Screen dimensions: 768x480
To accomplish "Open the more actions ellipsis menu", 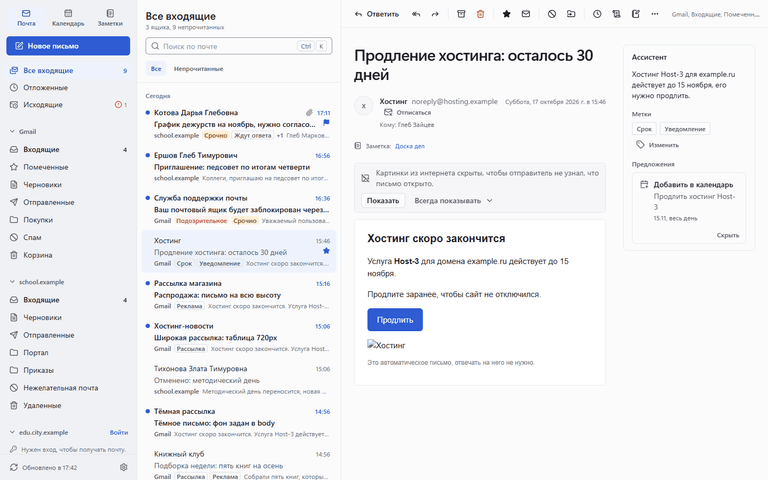I will [655, 14].
